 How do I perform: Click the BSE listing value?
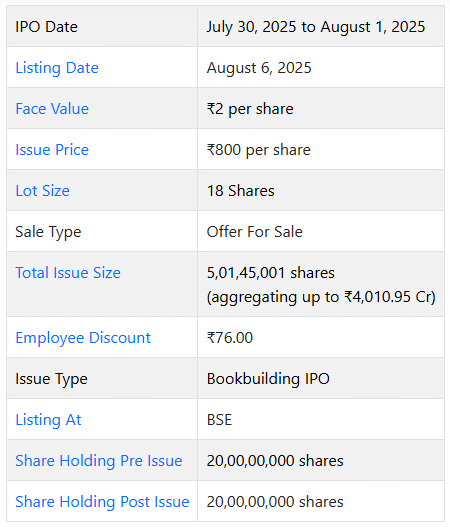coord(219,420)
